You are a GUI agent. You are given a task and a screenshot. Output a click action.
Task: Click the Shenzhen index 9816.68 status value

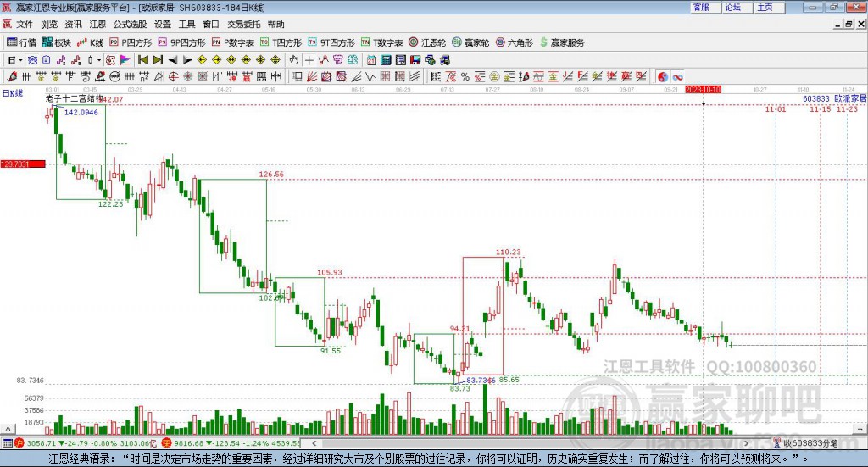tap(189, 443)
